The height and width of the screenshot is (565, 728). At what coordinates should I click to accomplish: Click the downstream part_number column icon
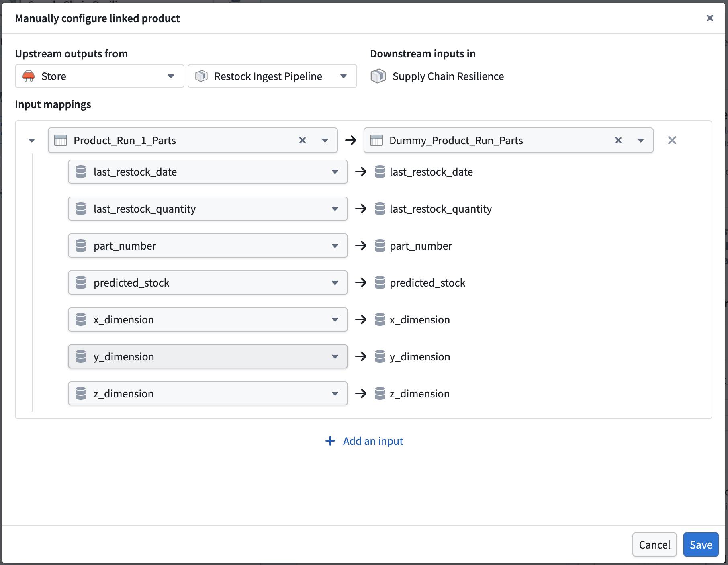(x=380, y=246)
